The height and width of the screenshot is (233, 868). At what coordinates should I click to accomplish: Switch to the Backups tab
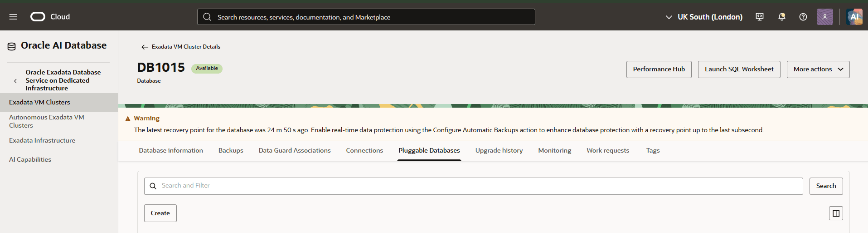tap(231, 150)
